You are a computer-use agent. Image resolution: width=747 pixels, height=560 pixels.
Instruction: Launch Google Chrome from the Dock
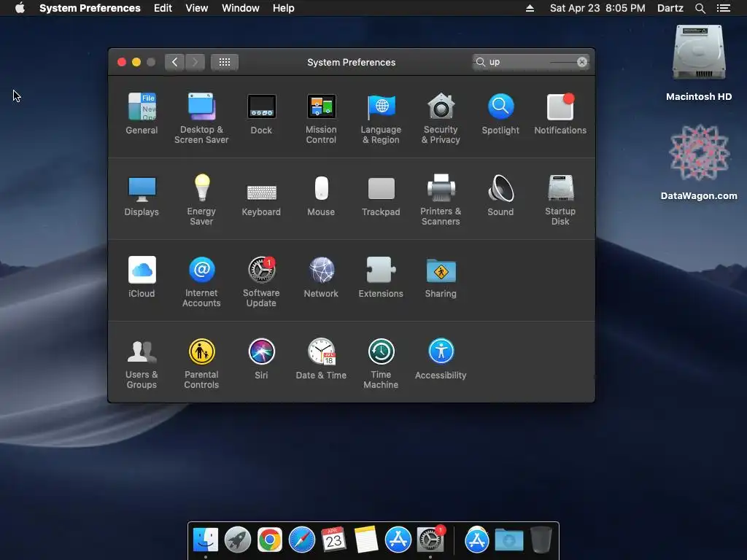coord(270,540)
